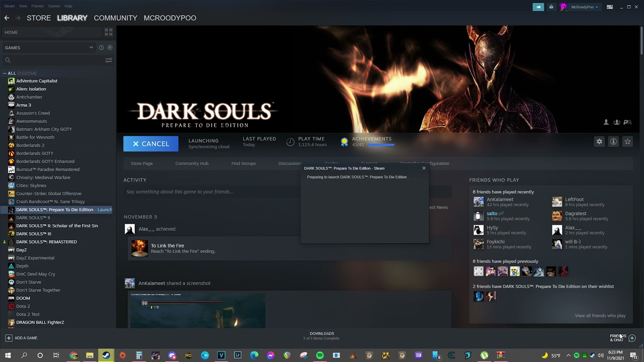Select Don't Starve Together in the library
This screenshot has width=644, height=362.
[x=38, y=290]
